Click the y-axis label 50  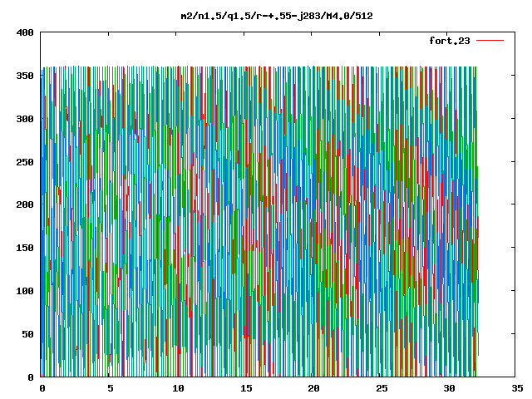27,334
